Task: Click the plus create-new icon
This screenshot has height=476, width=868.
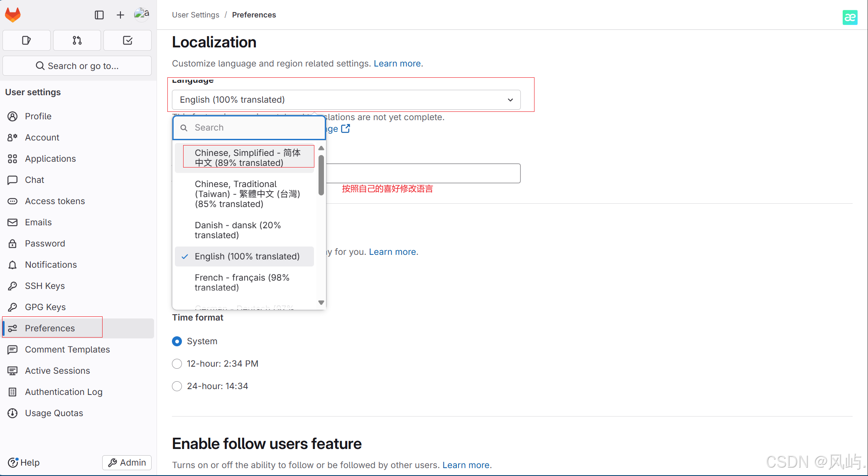Action: click(x=120, y=15)
